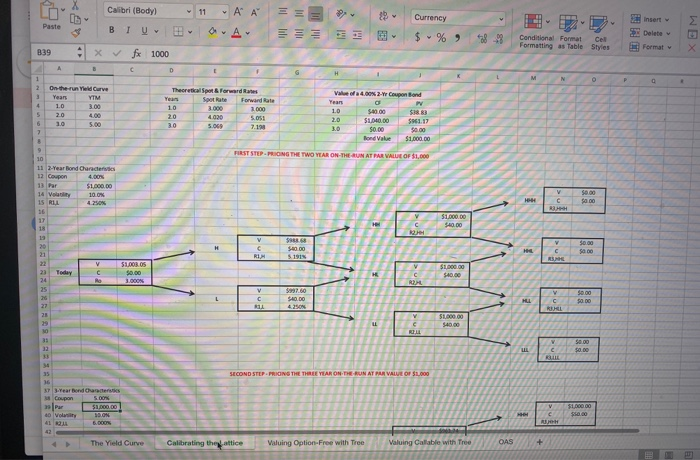Align text left
This screenshot has width=700, height=460.
pyautogui.click(x=282, y=33)
